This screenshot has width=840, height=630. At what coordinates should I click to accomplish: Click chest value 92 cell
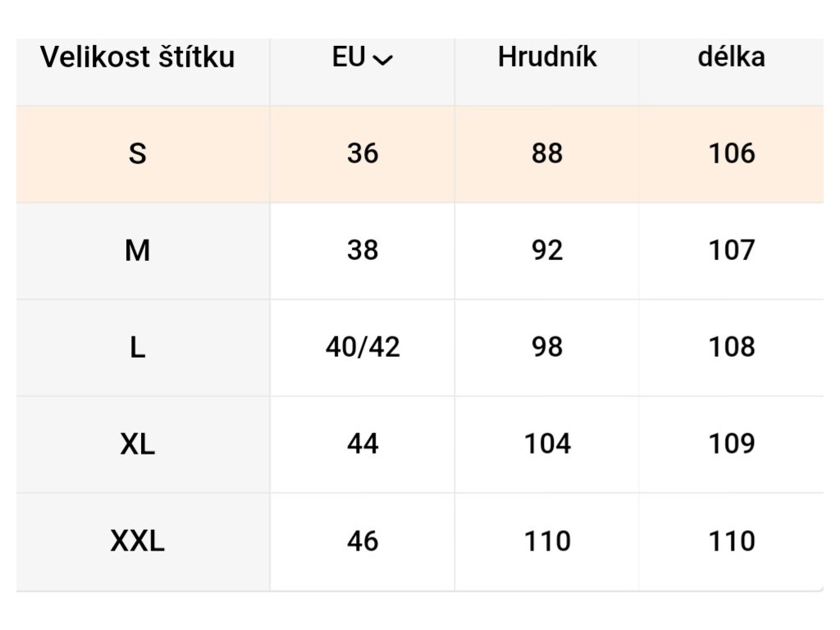pyautogui.click(x=547, y=250)
